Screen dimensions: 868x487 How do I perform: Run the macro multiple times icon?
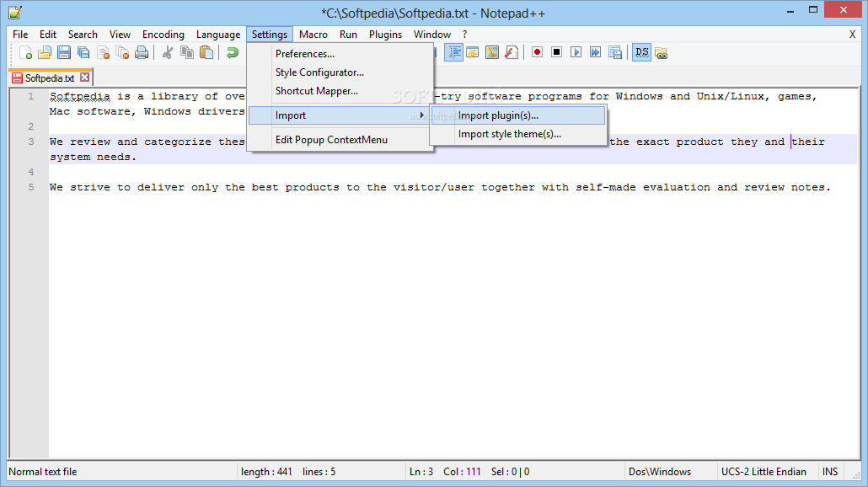pos(595,52)
